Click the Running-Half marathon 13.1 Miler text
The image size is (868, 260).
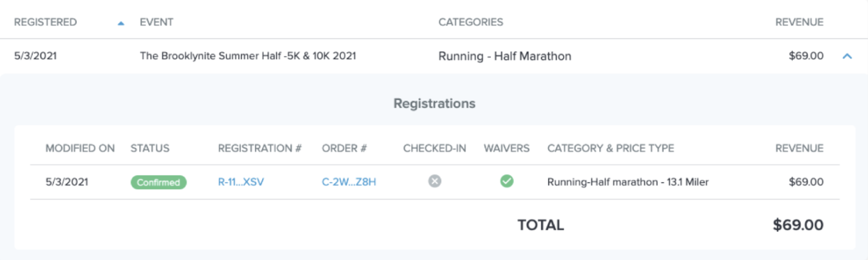click(628, 182)
